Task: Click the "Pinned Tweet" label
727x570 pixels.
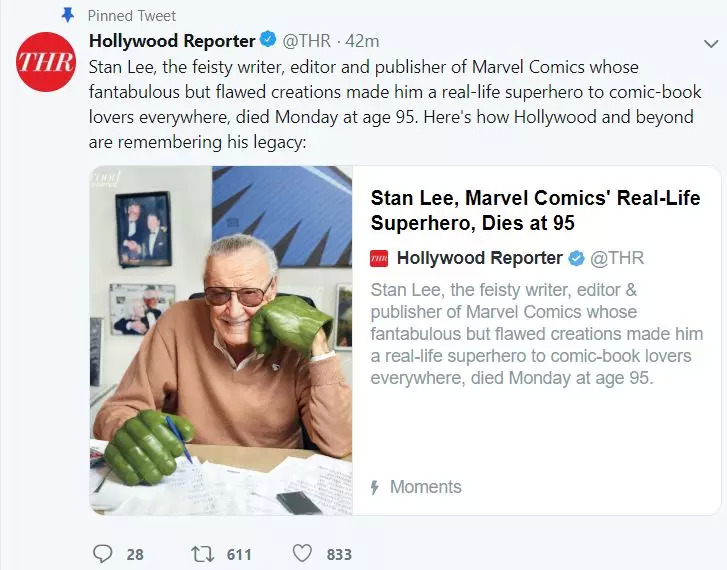Action: click(x=132, y=16)
